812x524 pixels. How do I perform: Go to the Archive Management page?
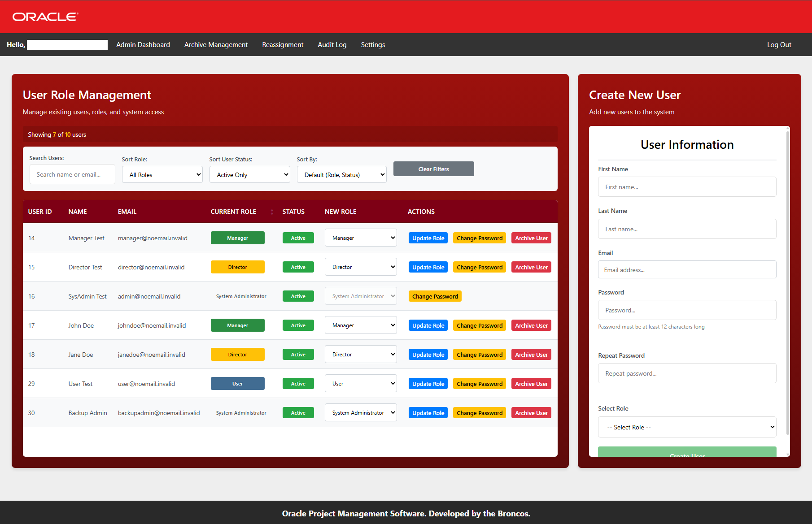pos(216,45)
